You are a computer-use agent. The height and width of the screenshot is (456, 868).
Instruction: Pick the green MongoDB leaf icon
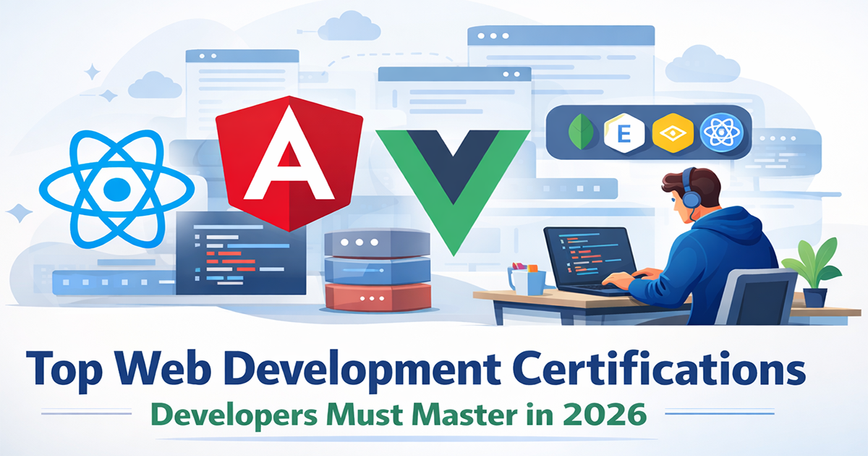(x=579, y=132)
